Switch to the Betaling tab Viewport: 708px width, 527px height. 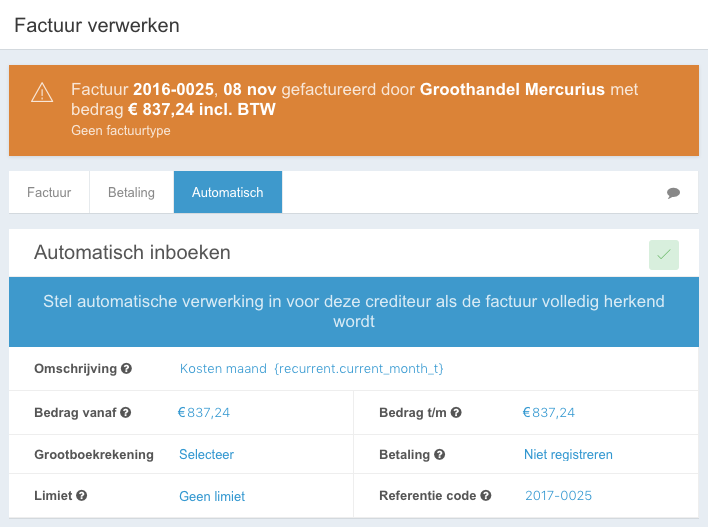click(131, 192)
